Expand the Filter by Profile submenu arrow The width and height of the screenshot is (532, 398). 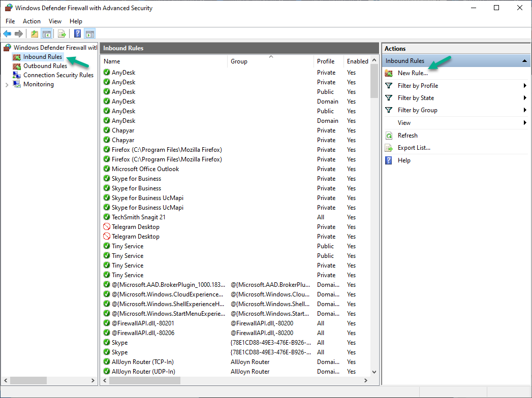click(x=525, y=85)
